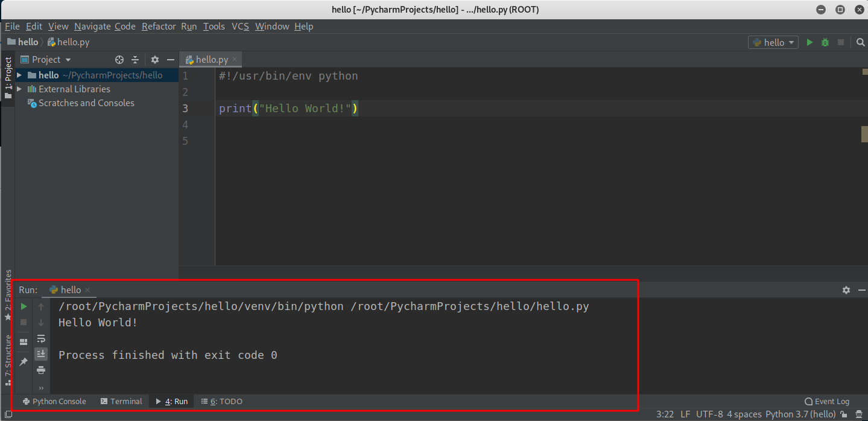This screenshot has height=421, width=868.
Task: Click the Print output printer icon
Action: click(41, 370)
